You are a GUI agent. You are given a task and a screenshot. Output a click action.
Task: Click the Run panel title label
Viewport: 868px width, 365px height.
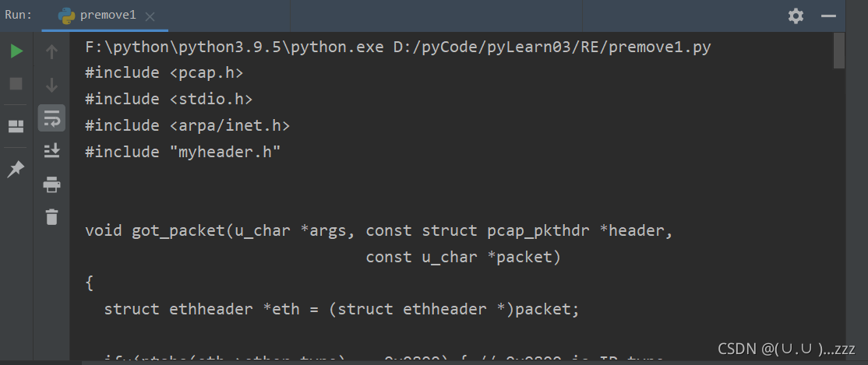[19, 16]
